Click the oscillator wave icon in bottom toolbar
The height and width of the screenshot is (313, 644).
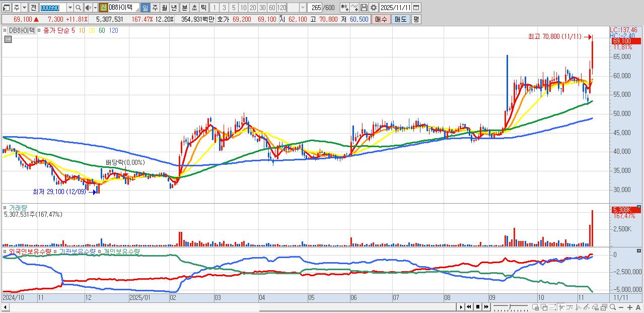click(x=578, y=307)
